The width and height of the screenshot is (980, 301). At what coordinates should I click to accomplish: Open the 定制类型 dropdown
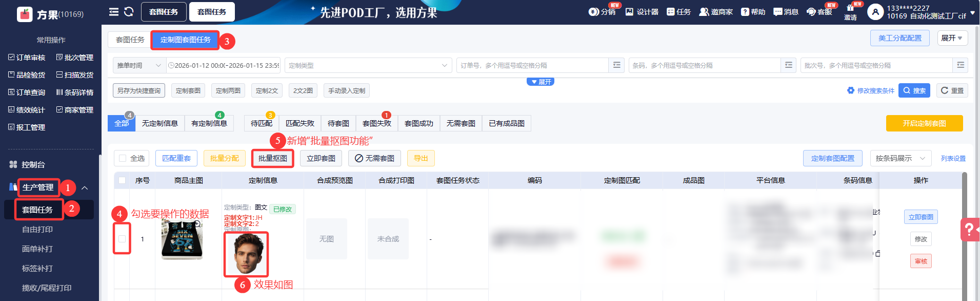368,65
